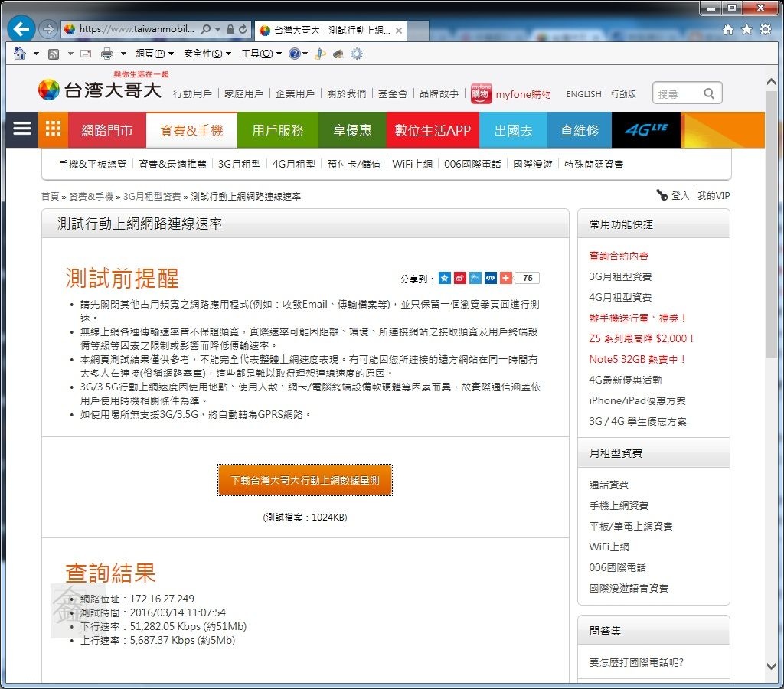Open 我的VIP link
784x689 pixels.
(714, 195)
